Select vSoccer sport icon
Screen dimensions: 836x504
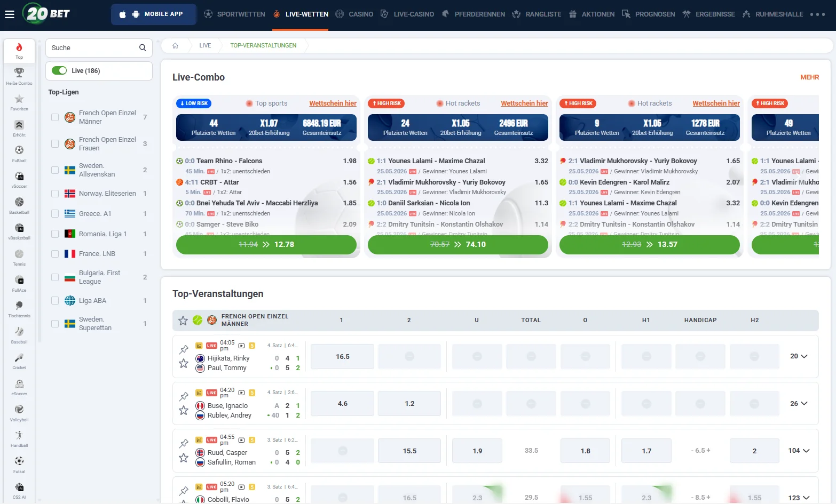click(19, 180)
